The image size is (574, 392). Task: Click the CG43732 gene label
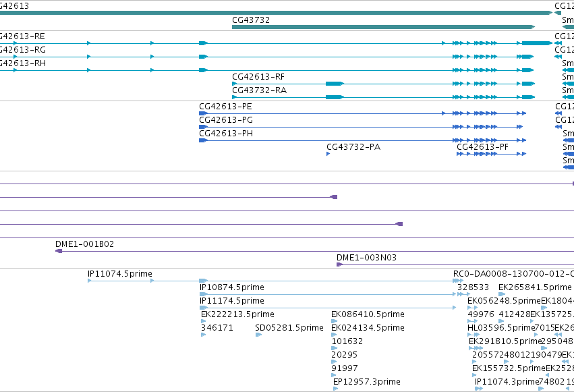point(251,20)
